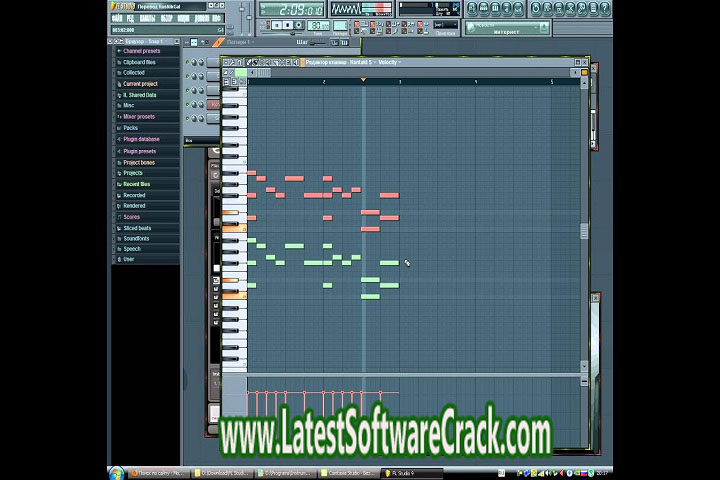Image resolution: width=720 pixels, height=480 pixels.
Task: Click the transport record button
Action: tap(299, 25)
